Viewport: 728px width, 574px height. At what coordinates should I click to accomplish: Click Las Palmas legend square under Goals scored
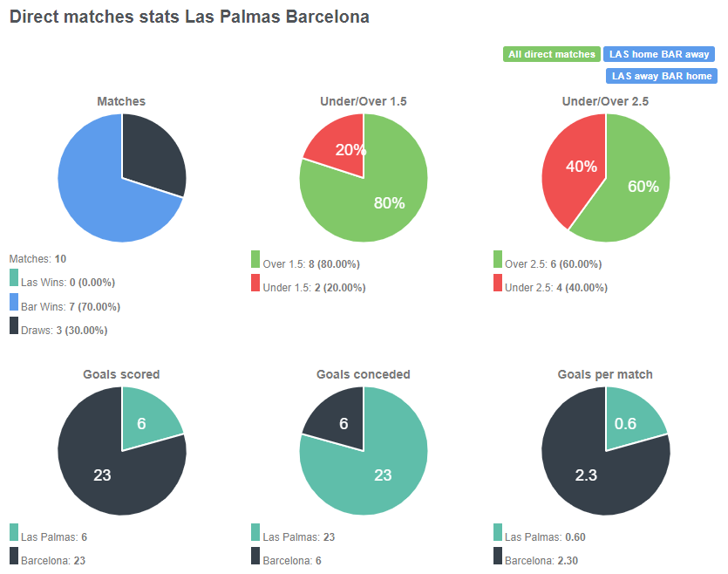[x=12, y=536]
